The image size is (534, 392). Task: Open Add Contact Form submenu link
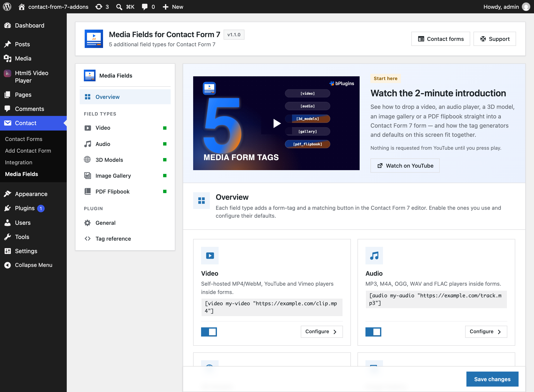click(x=28, y=151)
